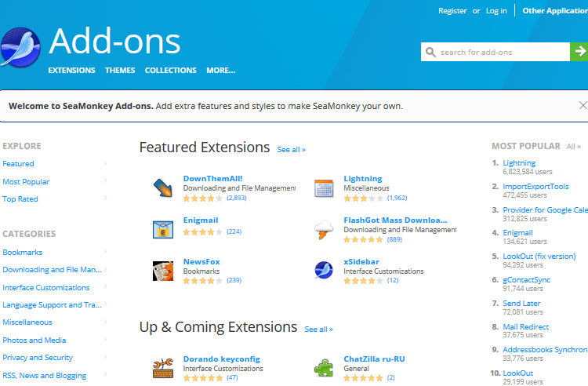Image resolution: width=588 pixels, height=386 pixels.
Task: Open the NewsFox newspaper icon
Action: click(x=163, y=271)
